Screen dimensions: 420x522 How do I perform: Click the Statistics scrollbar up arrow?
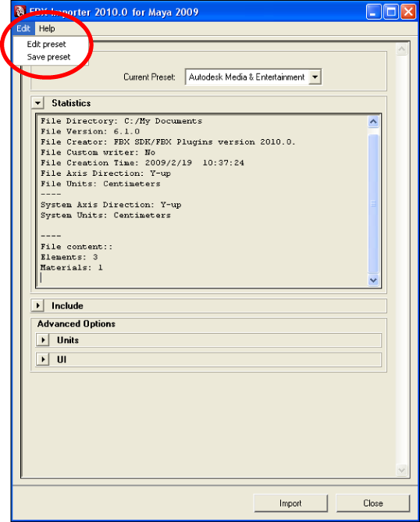click(373, 121)
